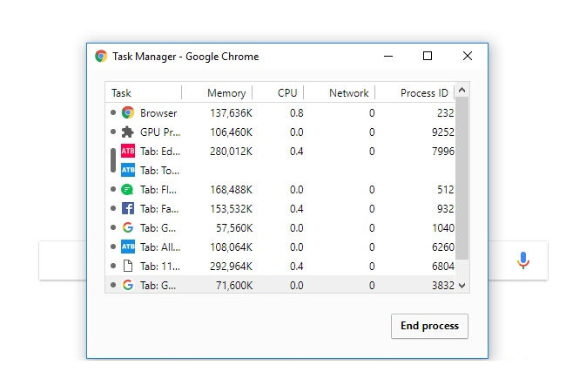Click the Google icon in the 57,560K row

coord(128,227)
